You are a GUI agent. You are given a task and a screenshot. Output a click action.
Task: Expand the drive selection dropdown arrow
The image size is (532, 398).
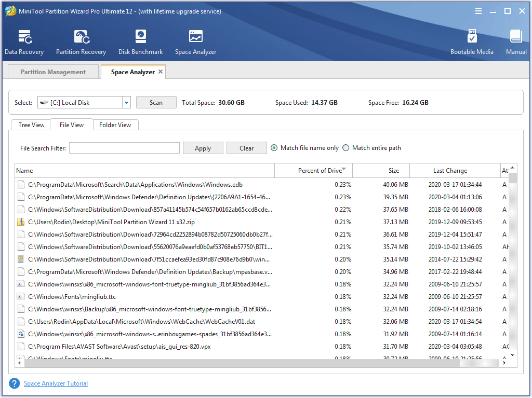click(126, 102)
